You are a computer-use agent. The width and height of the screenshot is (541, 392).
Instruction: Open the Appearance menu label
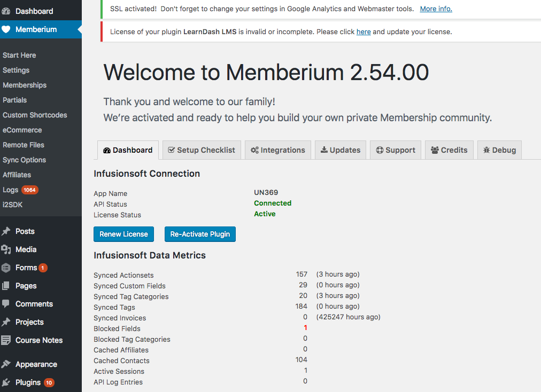36,364
